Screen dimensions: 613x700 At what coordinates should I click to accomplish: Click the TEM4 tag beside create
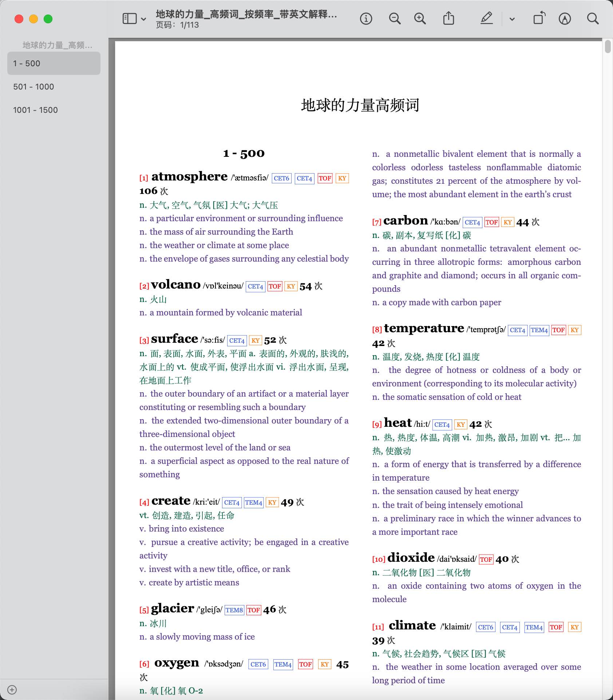(254, 502)
